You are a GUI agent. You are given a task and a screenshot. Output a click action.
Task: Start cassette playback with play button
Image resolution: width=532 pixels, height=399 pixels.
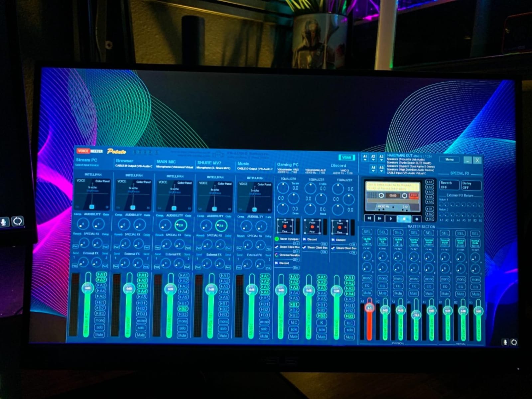391,219
